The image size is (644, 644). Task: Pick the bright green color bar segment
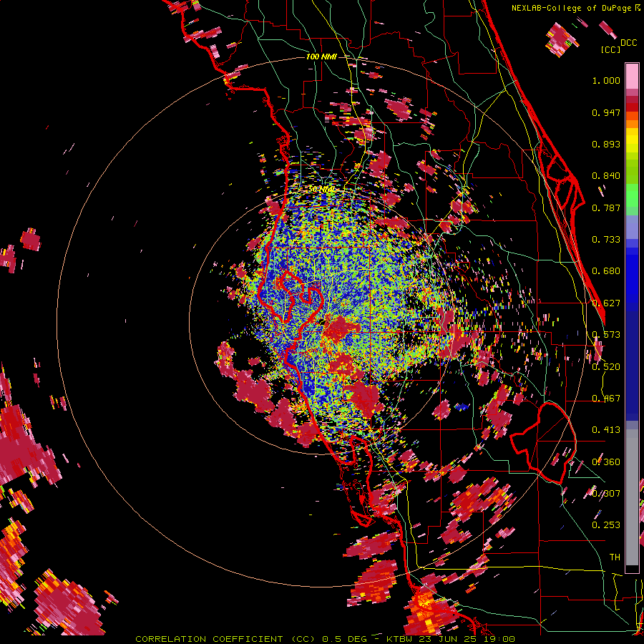coord(632,195)
